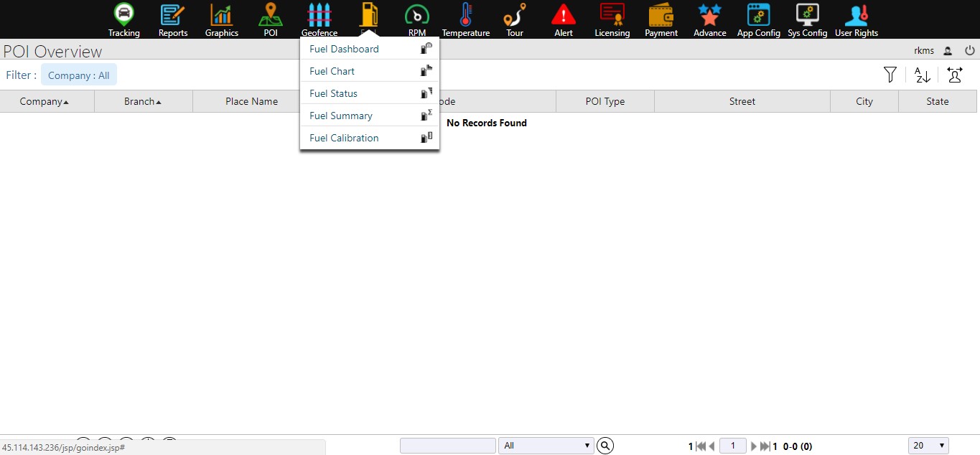This screenshot has height=455, width=980.
Task: Click the 'Company : All' filter chip
Action: click(x=79, y=75)
